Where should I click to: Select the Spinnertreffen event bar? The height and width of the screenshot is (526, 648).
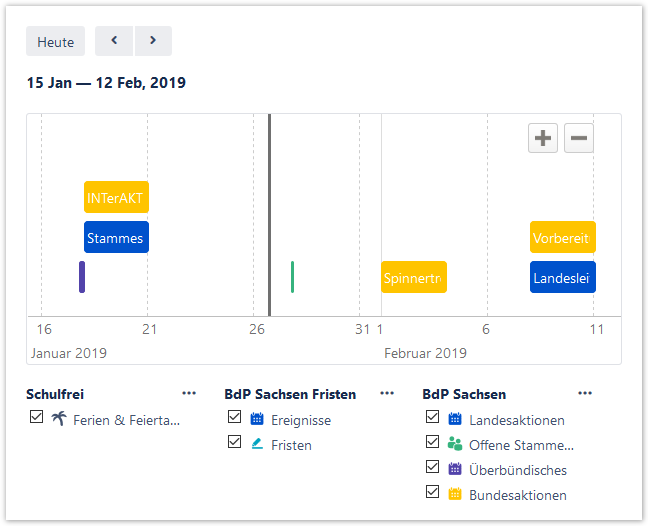pos(414,277)
